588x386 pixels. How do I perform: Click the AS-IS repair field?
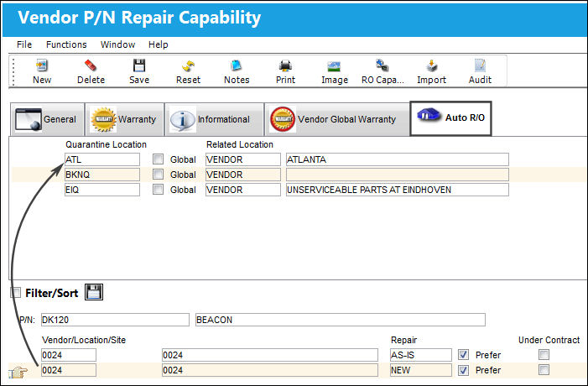421,355
